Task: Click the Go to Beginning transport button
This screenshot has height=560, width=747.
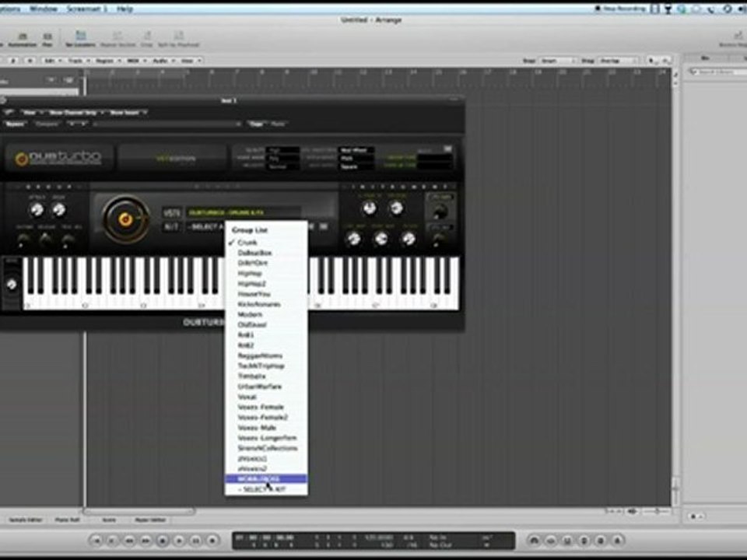Action: click(96, 541)
